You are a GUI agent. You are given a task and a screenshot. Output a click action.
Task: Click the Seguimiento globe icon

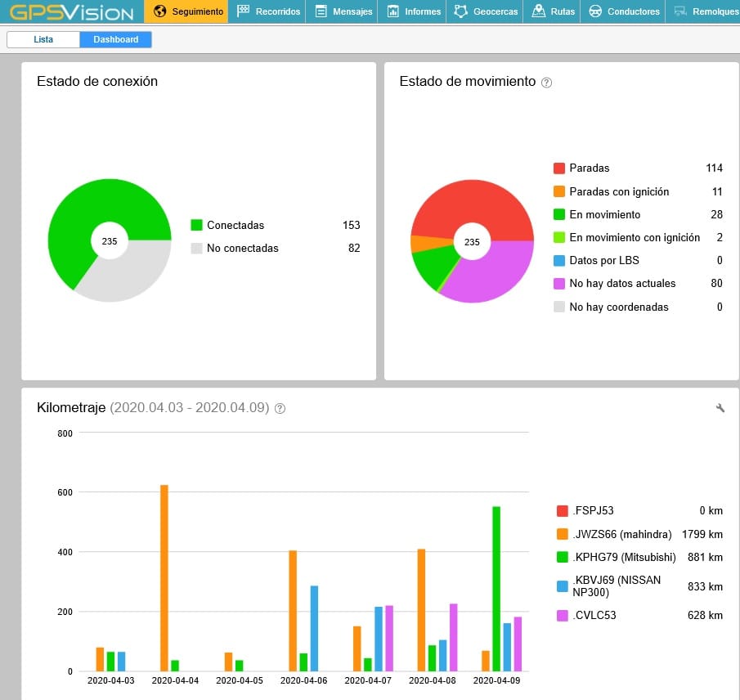click(159, 11)
